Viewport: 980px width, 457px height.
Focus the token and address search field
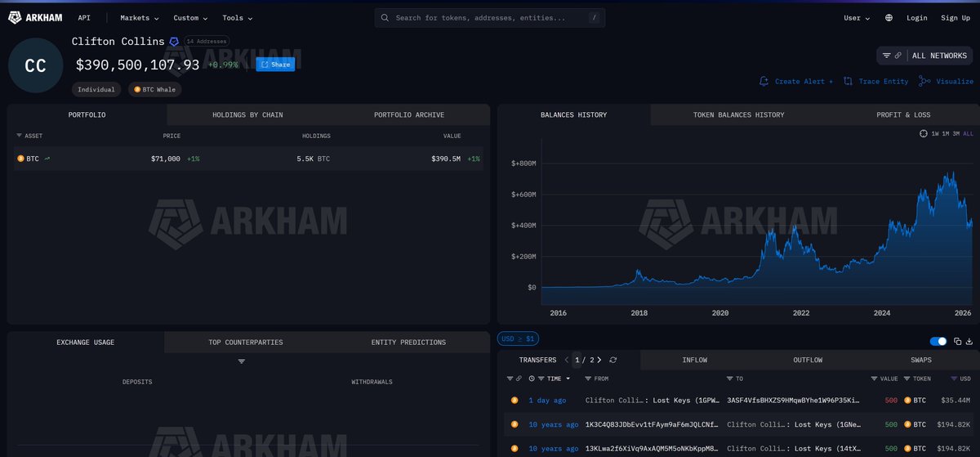490,18
